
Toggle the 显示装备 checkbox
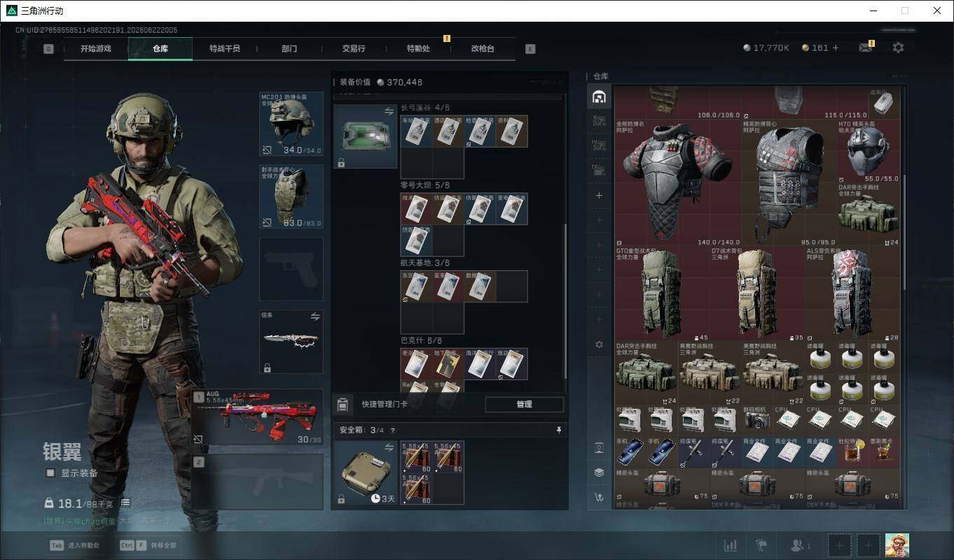(x=50, y=473)
